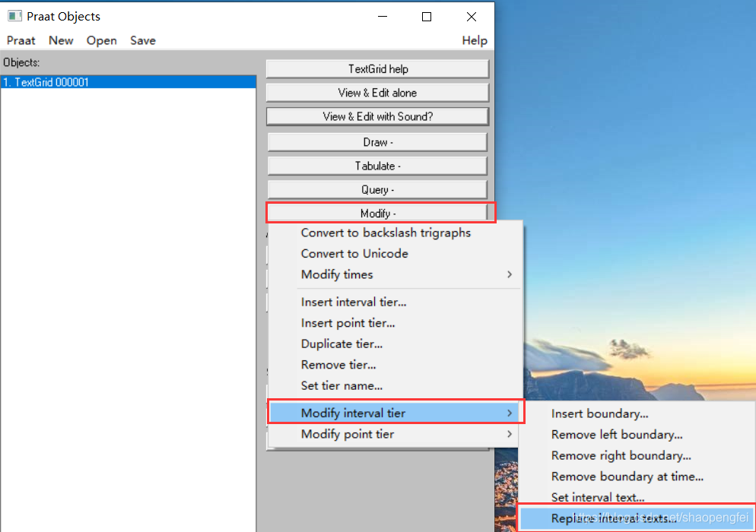Expand Modify interval tier submenu

coord(395,413)
